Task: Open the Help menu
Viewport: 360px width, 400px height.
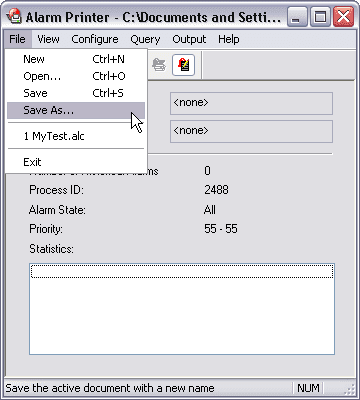Action: pyautogui.click(x=229, y=39)
